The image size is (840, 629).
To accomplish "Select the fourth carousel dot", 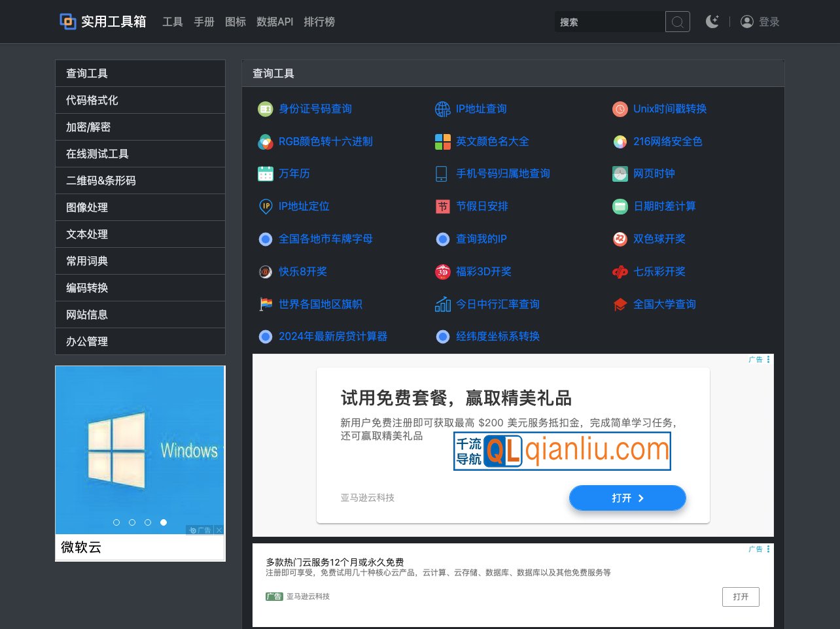I will [164, 522].
